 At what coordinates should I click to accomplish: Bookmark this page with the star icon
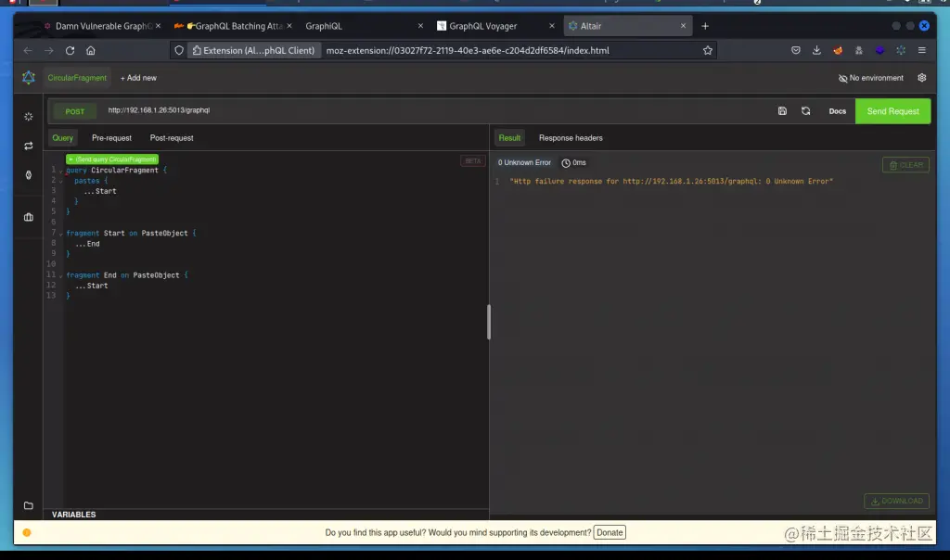click(x=707, y=51)
